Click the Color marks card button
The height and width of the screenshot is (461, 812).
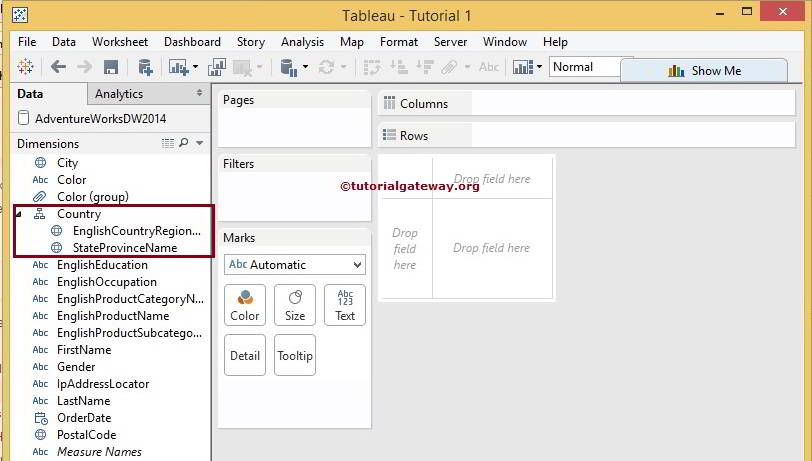coord(245,305)
